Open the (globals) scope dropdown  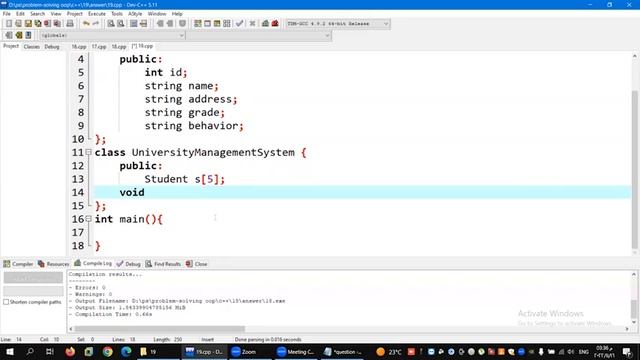[x=112, y=36]
